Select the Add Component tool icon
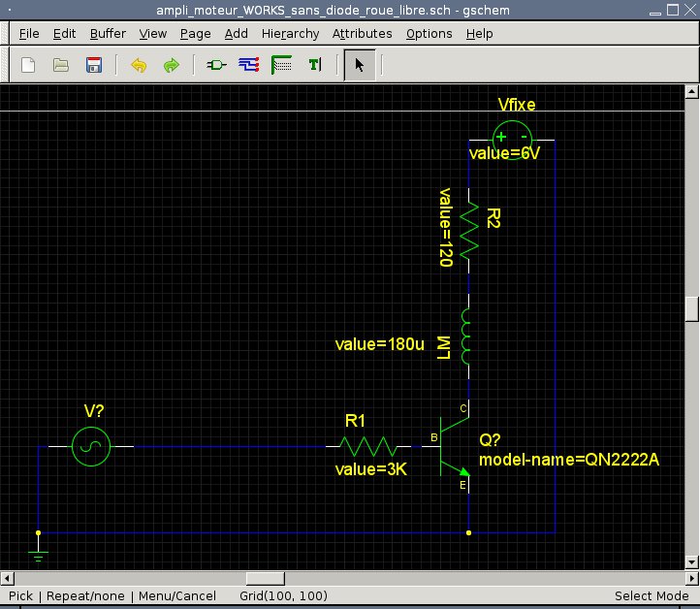The image size is (700, 609). 216,65
